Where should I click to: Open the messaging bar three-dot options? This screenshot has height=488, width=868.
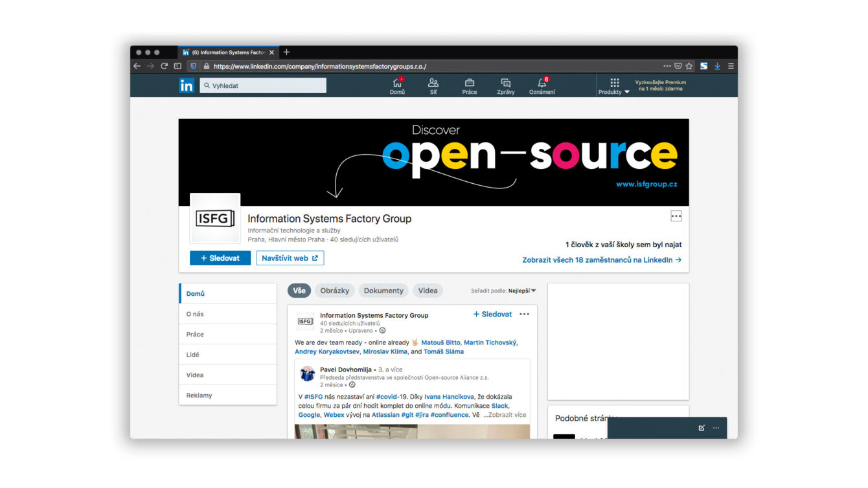[x=716, y=428]
